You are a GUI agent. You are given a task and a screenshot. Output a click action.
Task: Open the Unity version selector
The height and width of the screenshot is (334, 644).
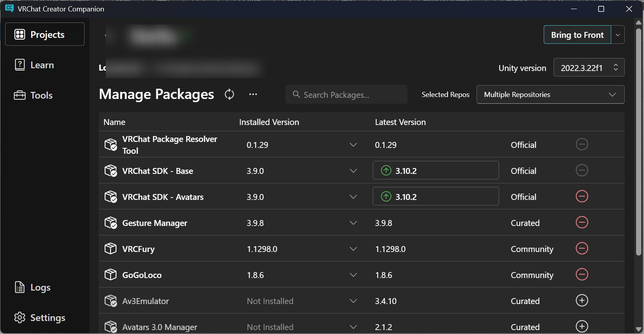click(x=588, y=68)
